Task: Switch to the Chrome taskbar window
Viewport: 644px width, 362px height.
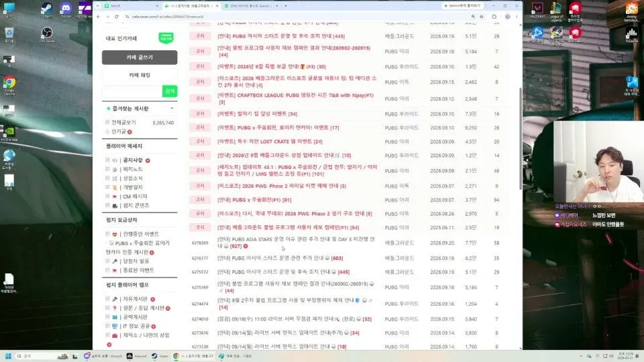Action: (x=193, y=356)
